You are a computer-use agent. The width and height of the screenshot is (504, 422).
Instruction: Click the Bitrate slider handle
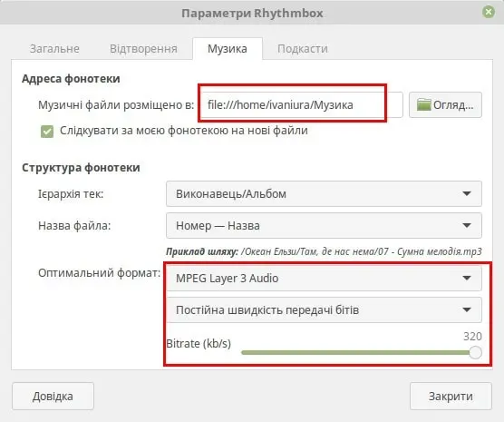click(x=475, y=352)
